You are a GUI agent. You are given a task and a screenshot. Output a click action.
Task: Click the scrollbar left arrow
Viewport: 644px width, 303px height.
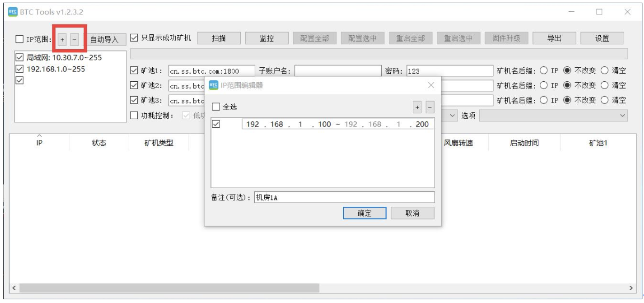14,288
